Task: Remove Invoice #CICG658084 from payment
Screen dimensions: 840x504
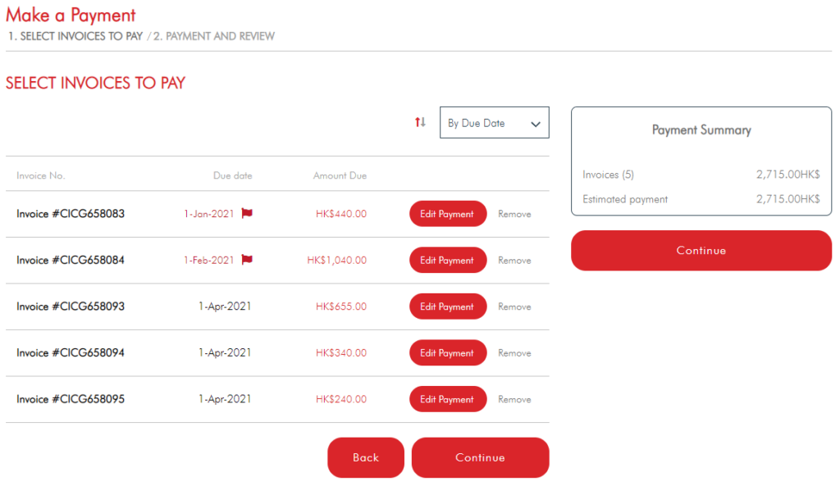Action: 514,261
